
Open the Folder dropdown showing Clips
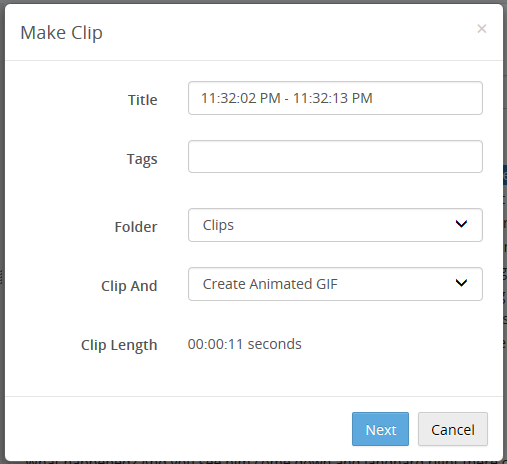(x=335, y=225)
